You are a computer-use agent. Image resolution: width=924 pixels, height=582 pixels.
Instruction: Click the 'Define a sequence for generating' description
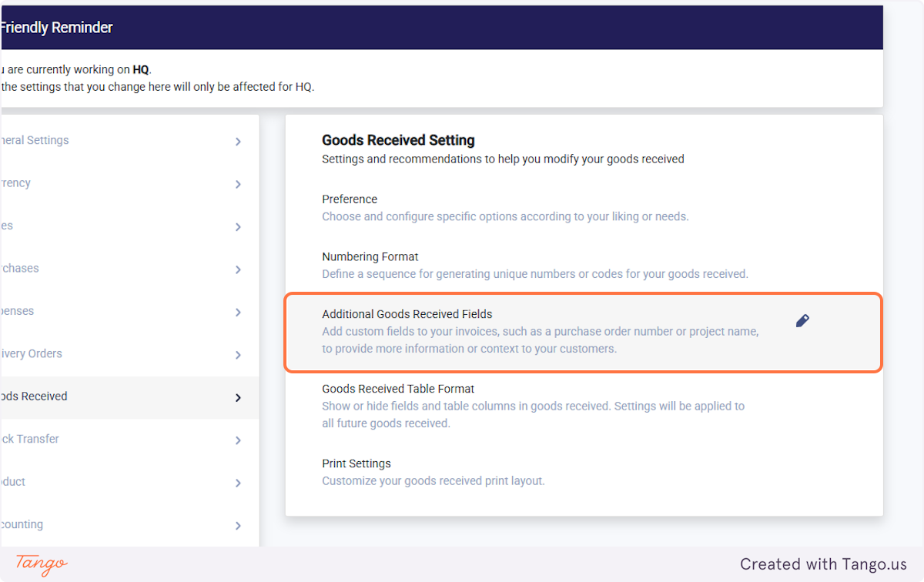coord(535,273)
